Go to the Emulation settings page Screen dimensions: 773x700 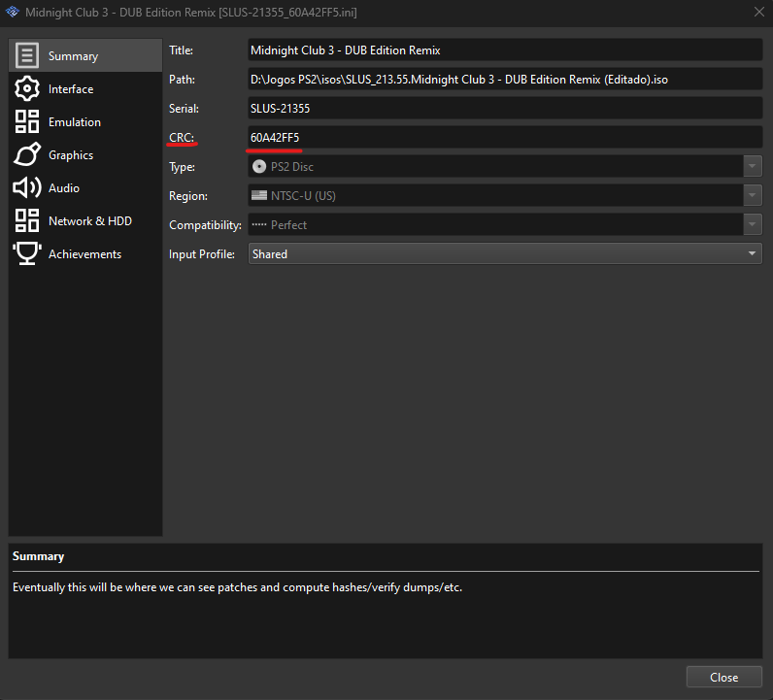click(x=85, y=121)
